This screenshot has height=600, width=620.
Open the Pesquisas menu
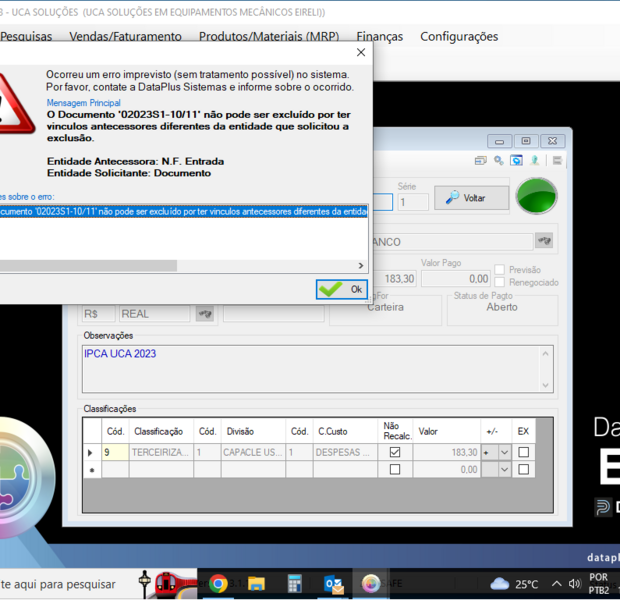pos(26,36)
